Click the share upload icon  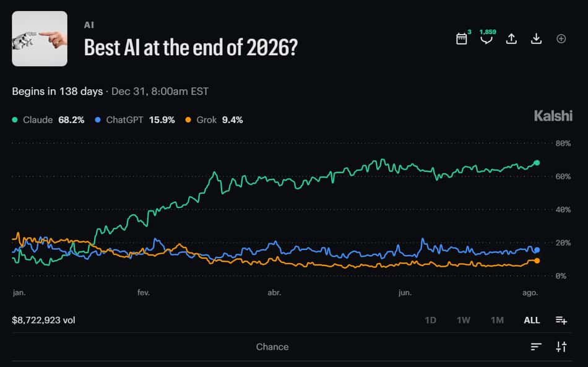511,38
